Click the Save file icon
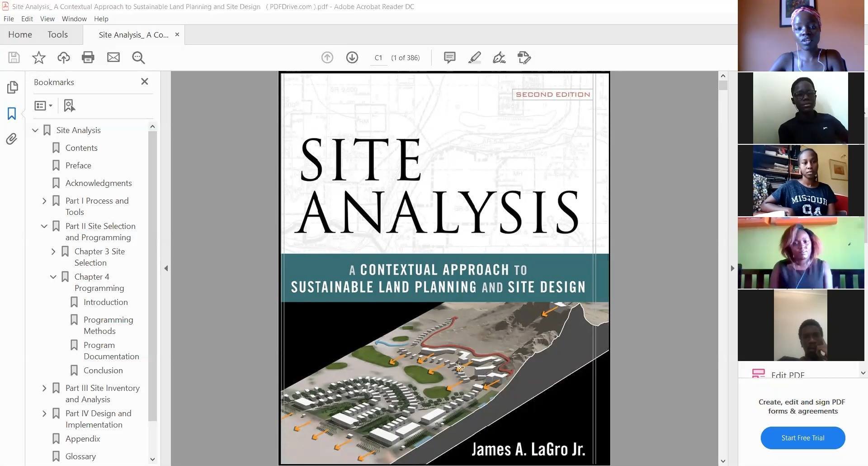 pos(14,57)
